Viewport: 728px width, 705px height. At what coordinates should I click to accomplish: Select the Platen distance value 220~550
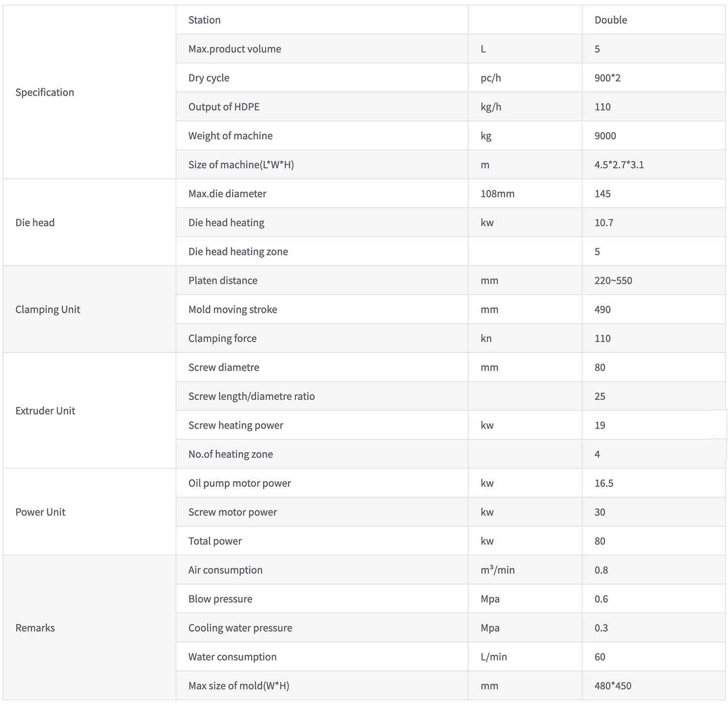(613, 281)
